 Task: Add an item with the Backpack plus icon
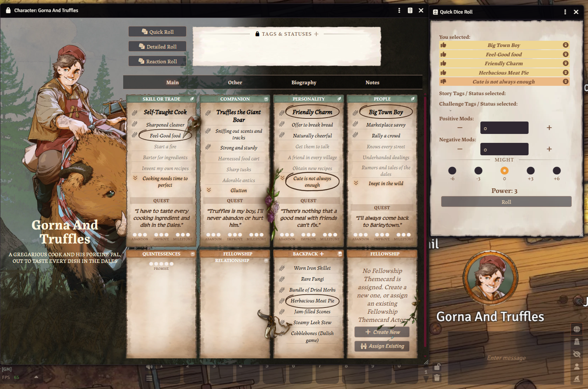322,254
